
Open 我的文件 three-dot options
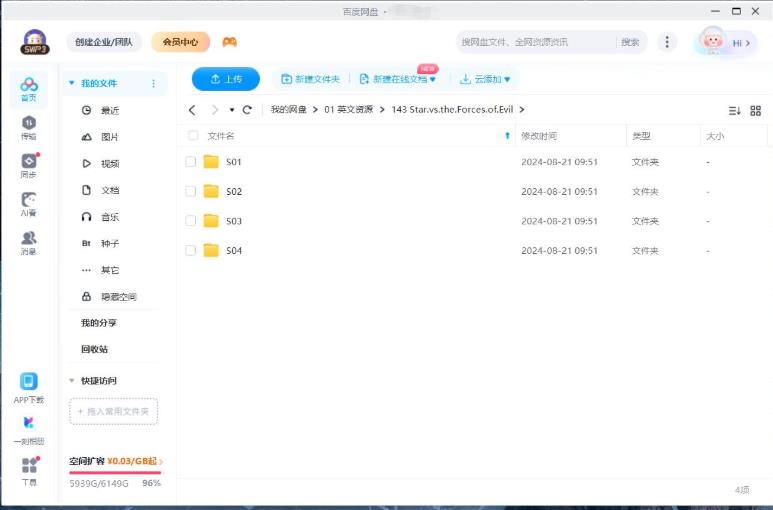pos(153,83)
